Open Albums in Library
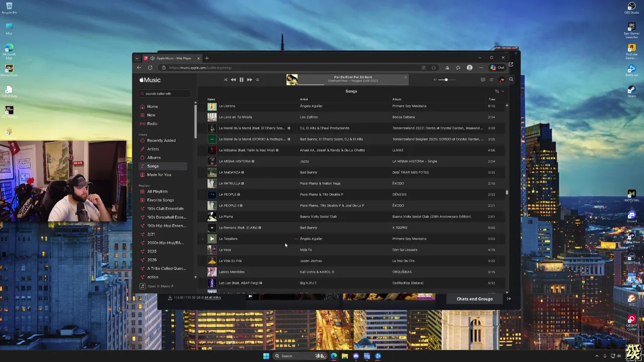Image resolution: width=644 pixels, height=362 pixels. (154, 157)
